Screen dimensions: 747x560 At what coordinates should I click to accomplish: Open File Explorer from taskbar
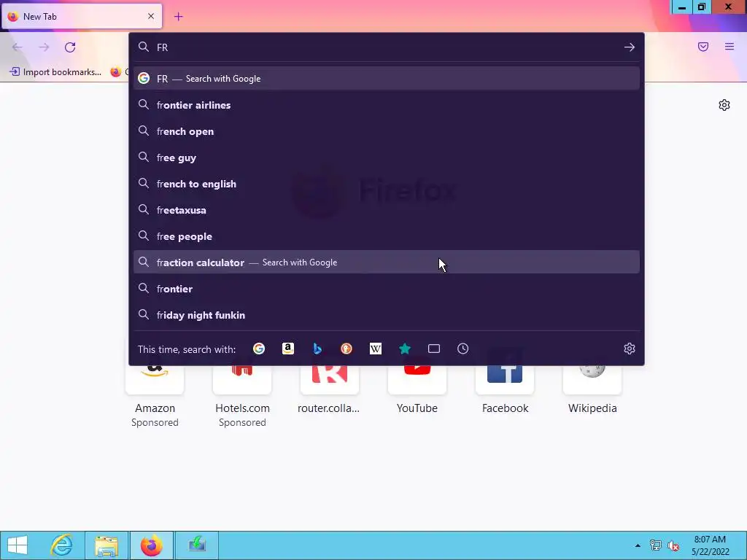click(x=107, y=545)
